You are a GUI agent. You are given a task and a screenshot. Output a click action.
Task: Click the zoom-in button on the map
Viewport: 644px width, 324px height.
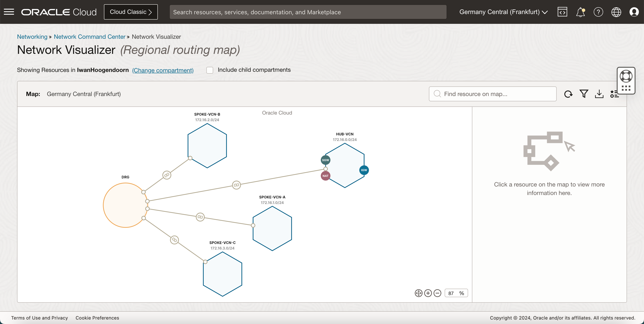pos(427,292)
